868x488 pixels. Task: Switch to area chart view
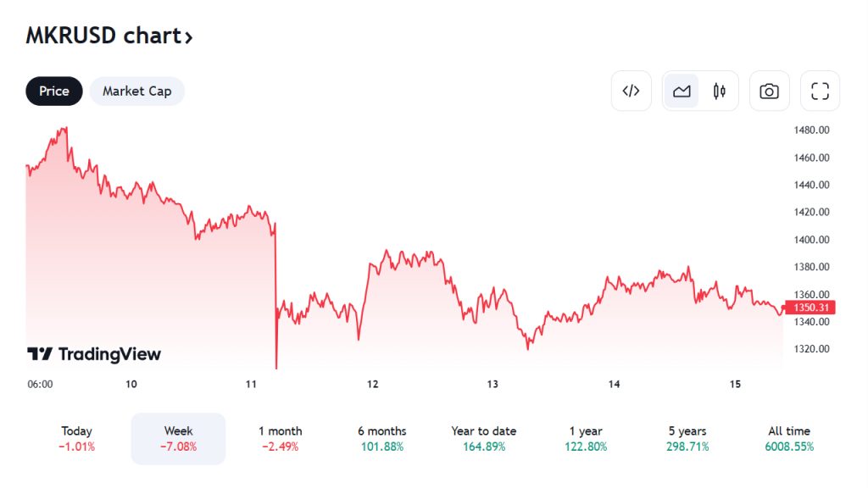pyautogui.click(x=682, y=91)
